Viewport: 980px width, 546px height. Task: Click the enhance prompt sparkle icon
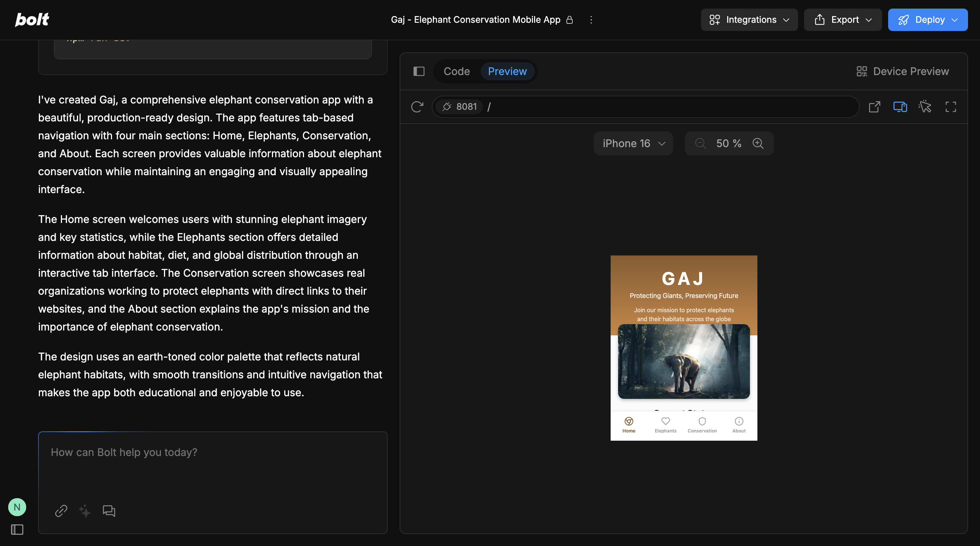(x=85, y=511)
